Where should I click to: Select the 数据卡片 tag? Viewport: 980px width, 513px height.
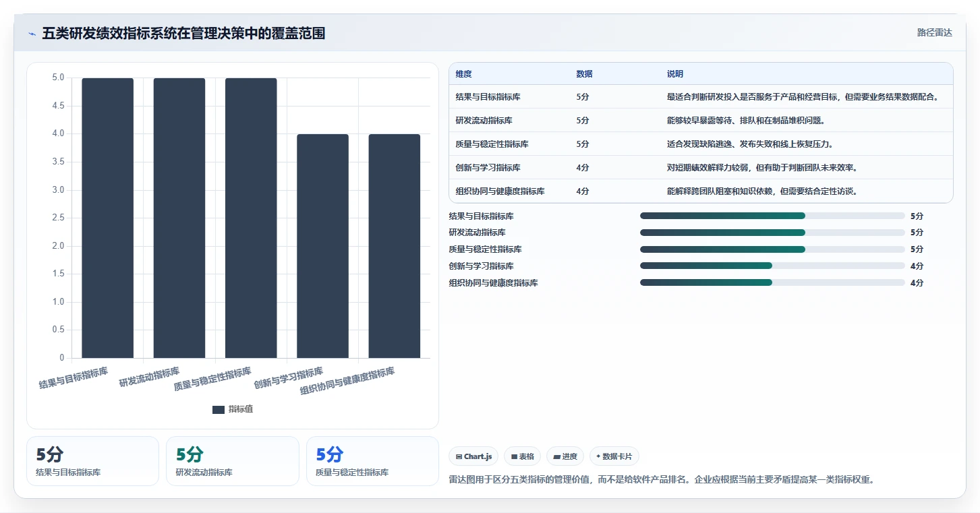pyautogui.click(x=614, y=456)
